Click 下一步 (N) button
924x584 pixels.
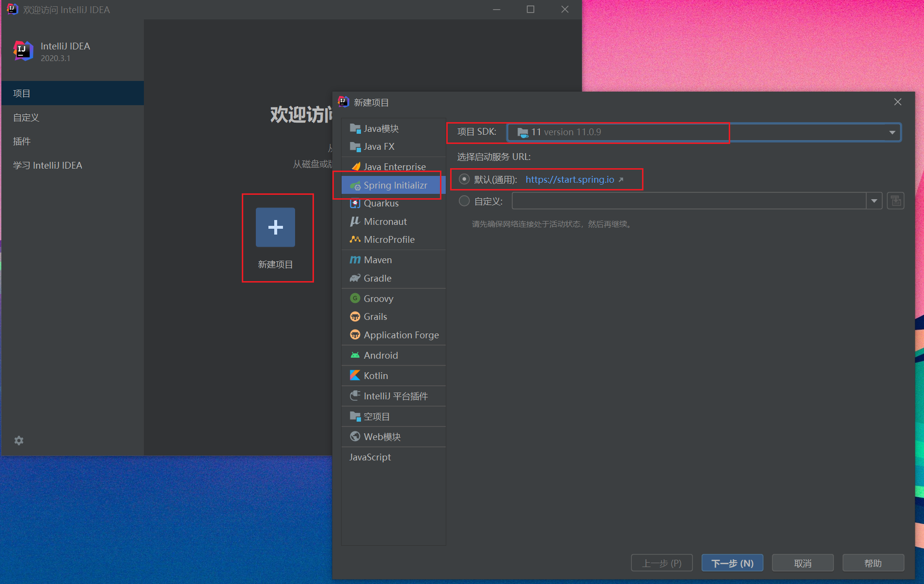tap(732, 563)
